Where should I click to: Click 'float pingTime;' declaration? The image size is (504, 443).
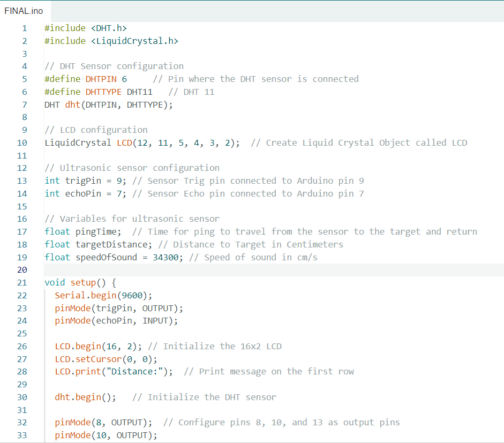[83, 231]
